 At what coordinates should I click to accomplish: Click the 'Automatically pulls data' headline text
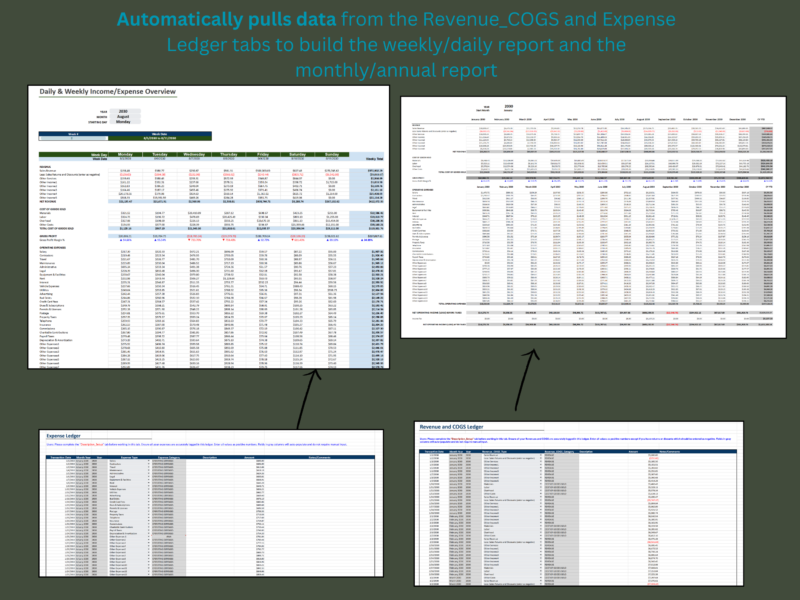[227, 19]
